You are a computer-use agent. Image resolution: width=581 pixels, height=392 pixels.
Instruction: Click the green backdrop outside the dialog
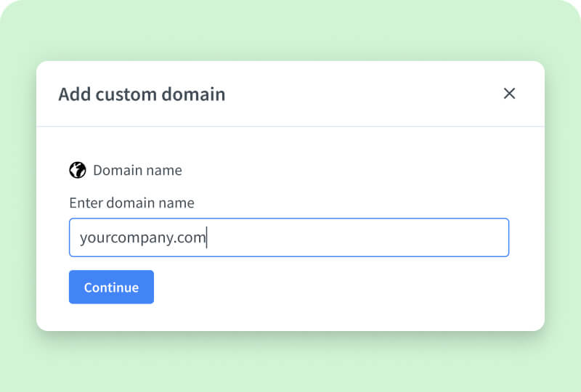click(290, 362)
